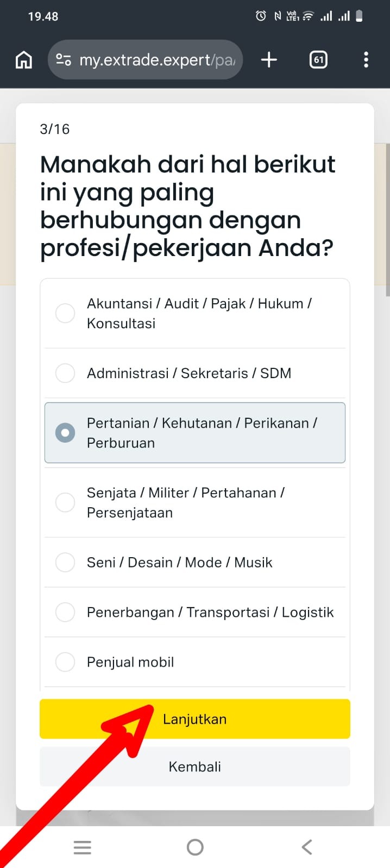The width and height of the screenshot is (390, 868).
Task: Tap the Android recent apps icon
Action: pos(83,847)
